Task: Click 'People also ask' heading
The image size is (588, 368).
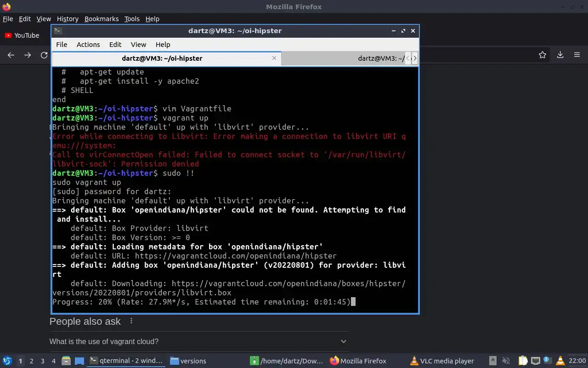Action: click(x=85, y=321)
